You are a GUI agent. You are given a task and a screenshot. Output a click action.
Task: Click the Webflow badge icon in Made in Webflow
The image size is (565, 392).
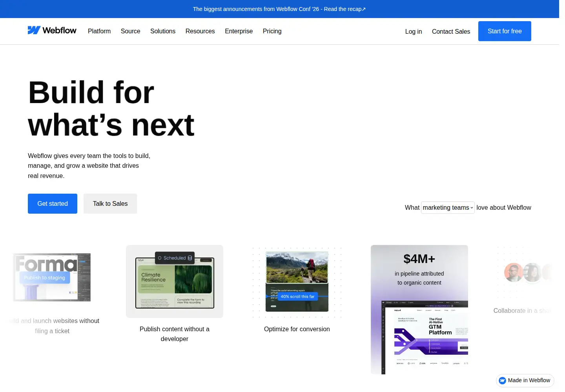[502, 381]
